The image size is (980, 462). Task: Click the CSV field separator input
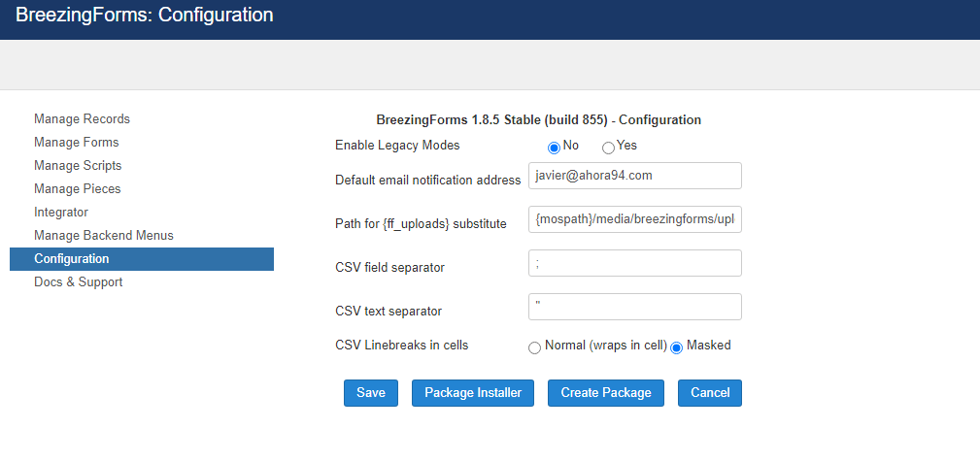pyautogui.click(x=635, y=263)
